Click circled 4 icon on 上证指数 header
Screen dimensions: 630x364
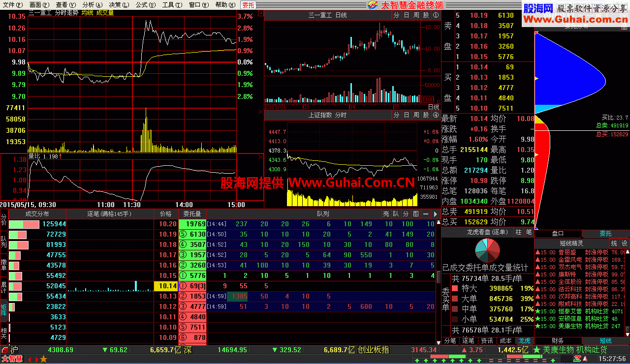click(436, 115)
